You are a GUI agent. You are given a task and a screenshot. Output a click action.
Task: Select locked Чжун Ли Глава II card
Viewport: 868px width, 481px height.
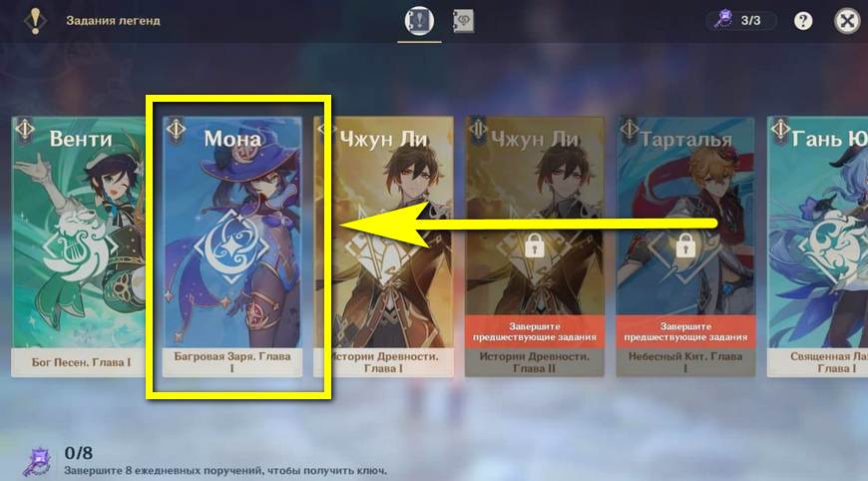click(x=534, y=246)
